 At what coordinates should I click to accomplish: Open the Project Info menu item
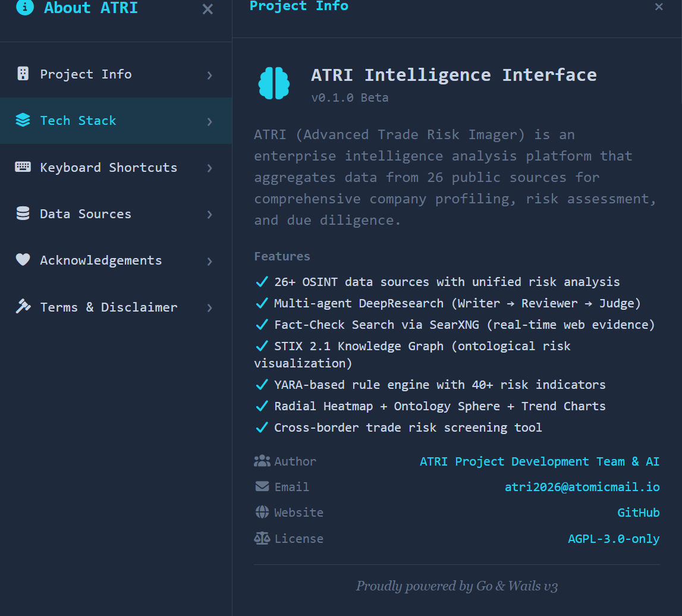pyautogui.click(x=116, y=74)
